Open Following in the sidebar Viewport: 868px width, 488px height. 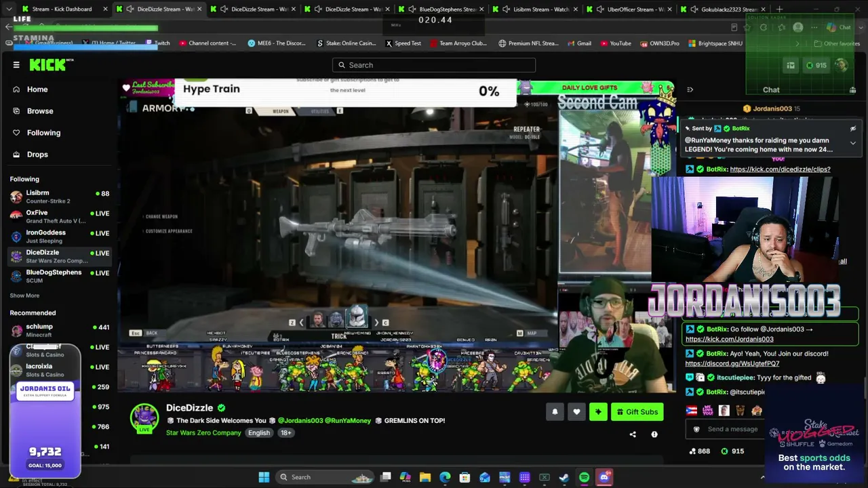click(x=43, y=133)
